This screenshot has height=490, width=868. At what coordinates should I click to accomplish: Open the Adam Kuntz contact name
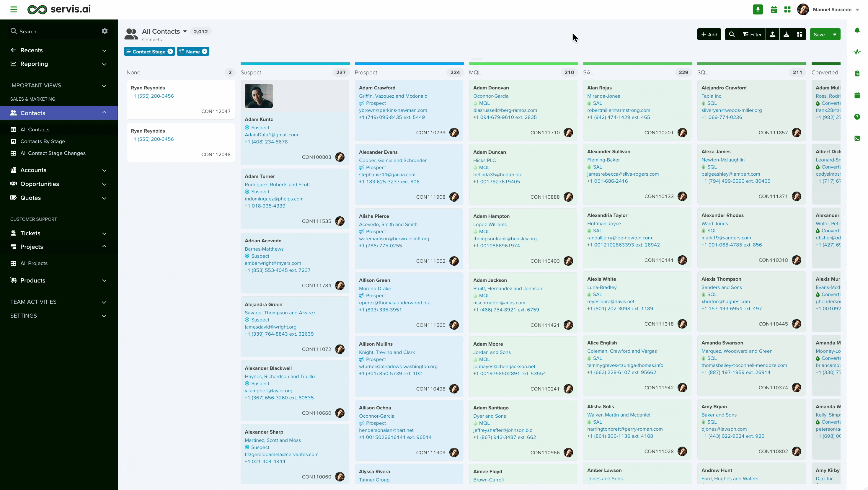pos(259,119)
